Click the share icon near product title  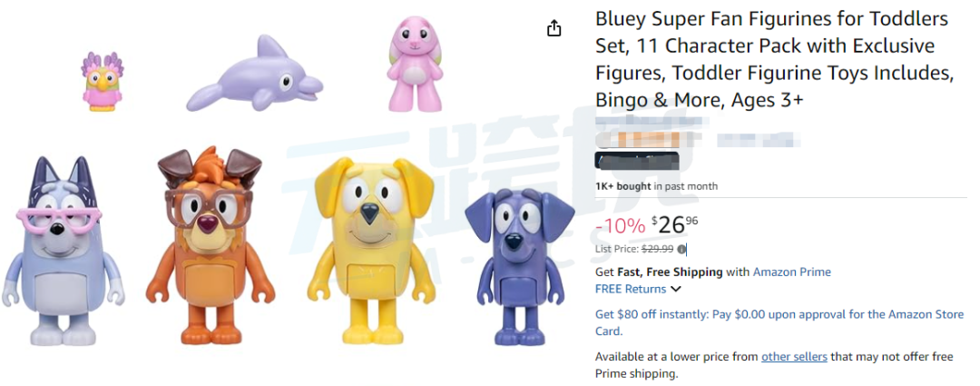[554, 29]
